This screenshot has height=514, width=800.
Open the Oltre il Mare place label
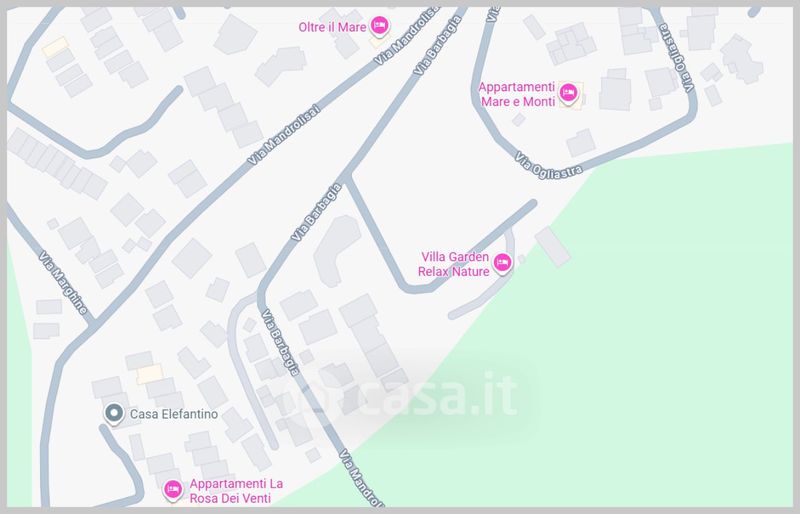332,27
